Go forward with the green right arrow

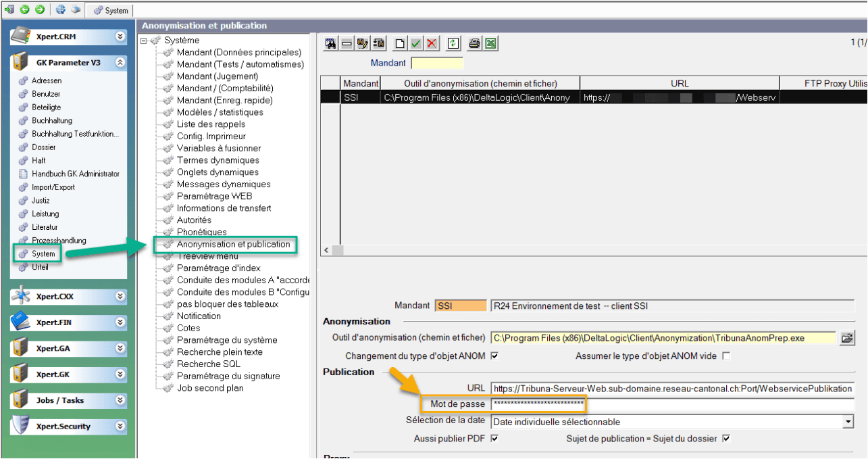(40, 10)
